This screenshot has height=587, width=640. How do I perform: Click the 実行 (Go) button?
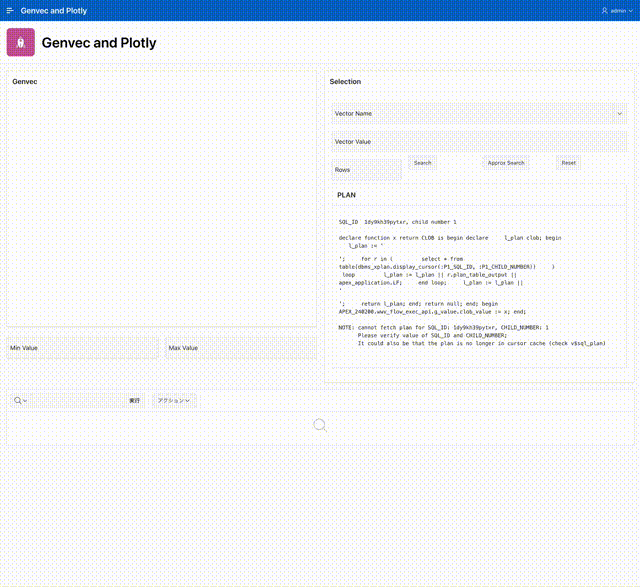pos(135,400)
